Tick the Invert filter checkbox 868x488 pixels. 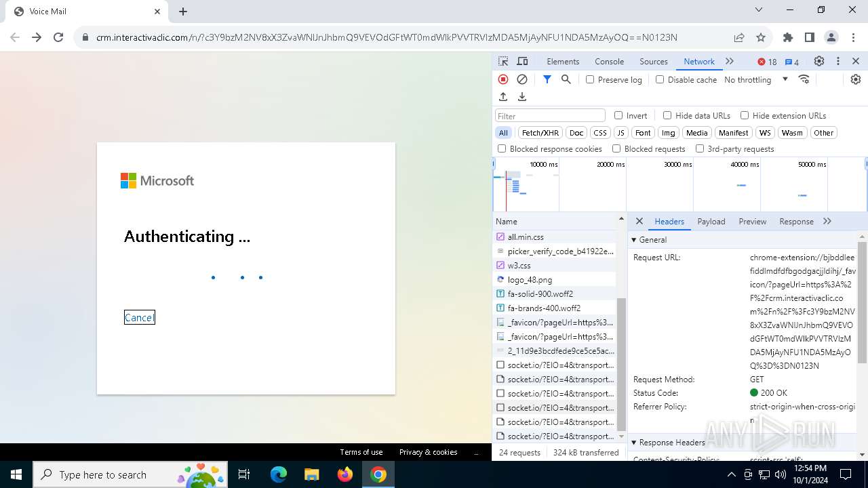(x=618, y=115)
